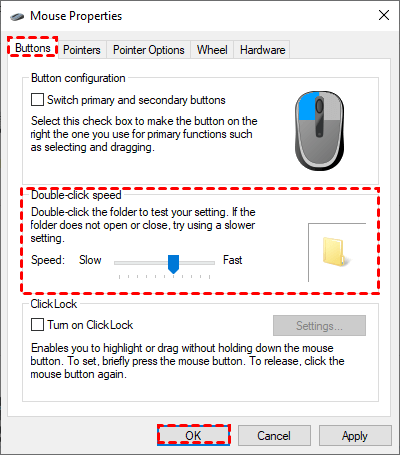Click the OK button
Image resolution: width=400 pixels, height=455 pixels.
coord(194,435)
